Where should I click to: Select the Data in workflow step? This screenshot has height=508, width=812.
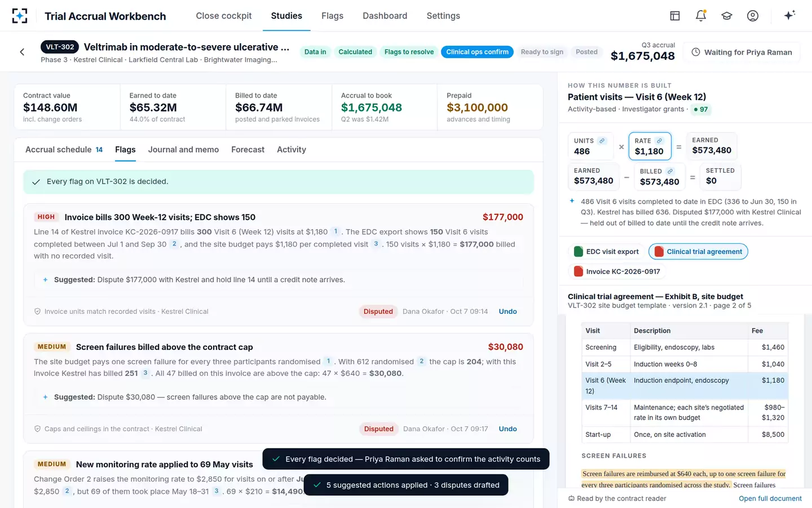coord(315,52)
